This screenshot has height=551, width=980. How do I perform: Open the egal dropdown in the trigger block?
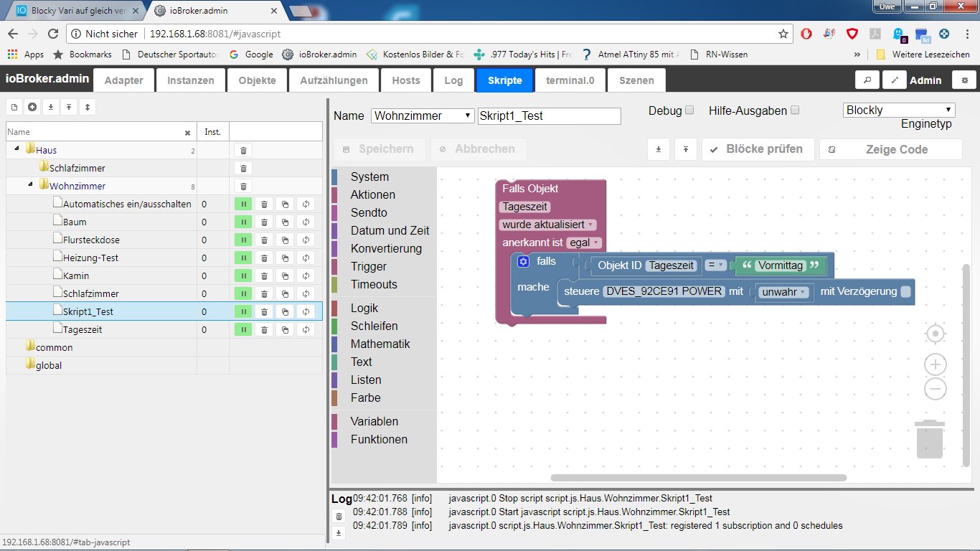pos(584,242)
